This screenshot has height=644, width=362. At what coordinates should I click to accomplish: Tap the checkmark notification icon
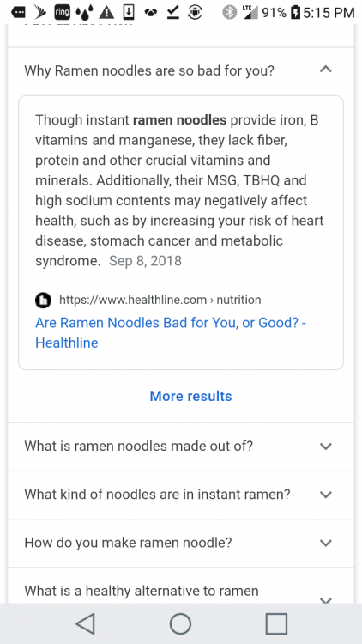click(x=172, y=13)
